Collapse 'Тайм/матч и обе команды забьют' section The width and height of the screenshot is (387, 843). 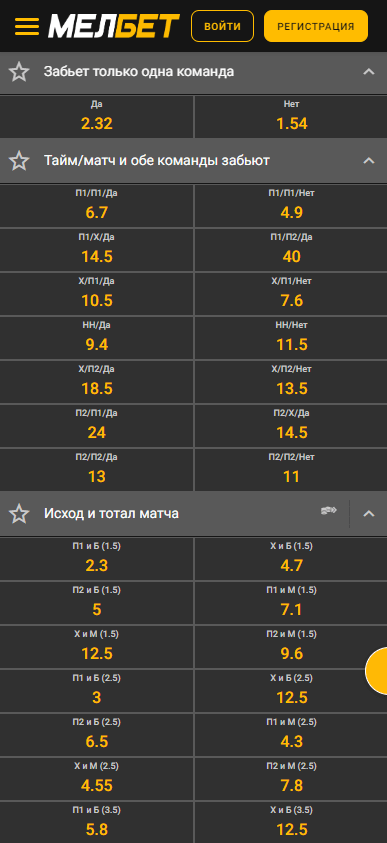(369, 160)
